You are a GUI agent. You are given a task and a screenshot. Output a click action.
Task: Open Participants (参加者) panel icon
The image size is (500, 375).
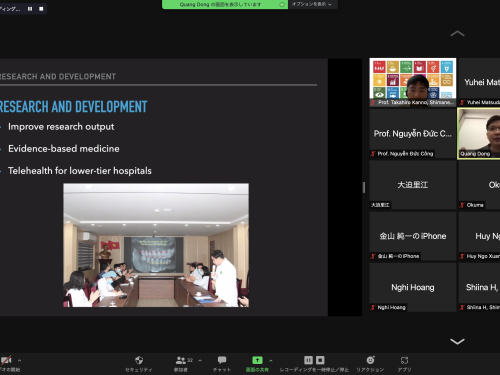pos(181,360)
